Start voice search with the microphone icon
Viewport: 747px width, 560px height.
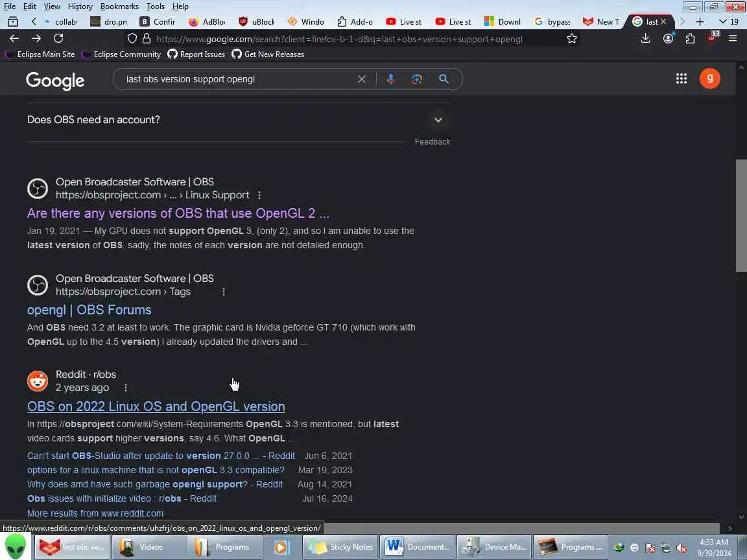390,79
